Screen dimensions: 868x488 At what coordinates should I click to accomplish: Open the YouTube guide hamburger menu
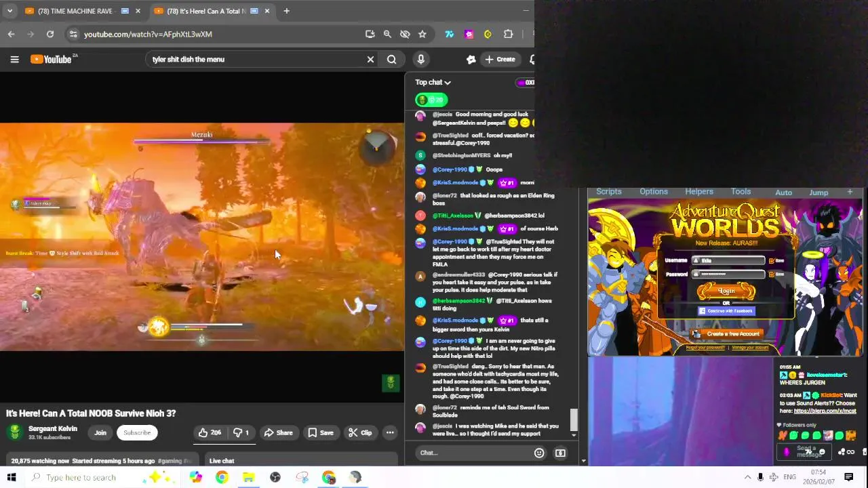coord(14,60)
